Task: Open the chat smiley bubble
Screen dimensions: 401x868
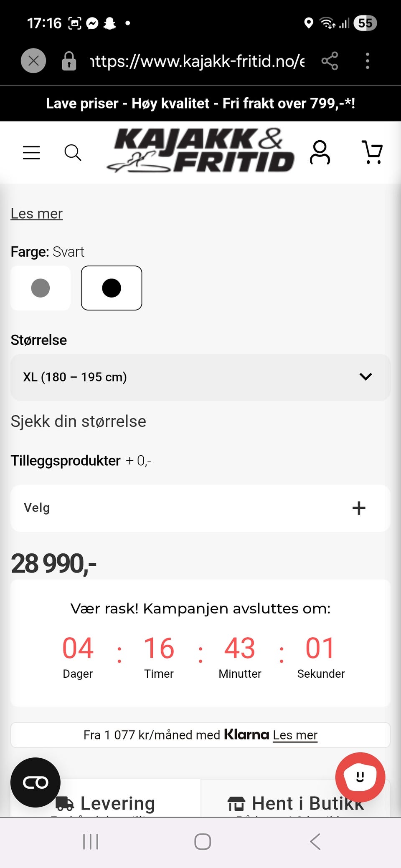Action: (360, 777)
